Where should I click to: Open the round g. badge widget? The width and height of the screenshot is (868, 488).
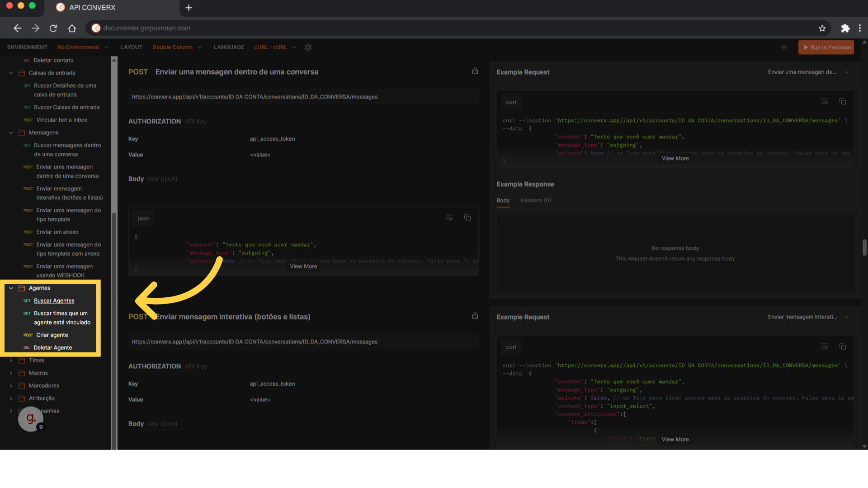[x=31, y=419]
